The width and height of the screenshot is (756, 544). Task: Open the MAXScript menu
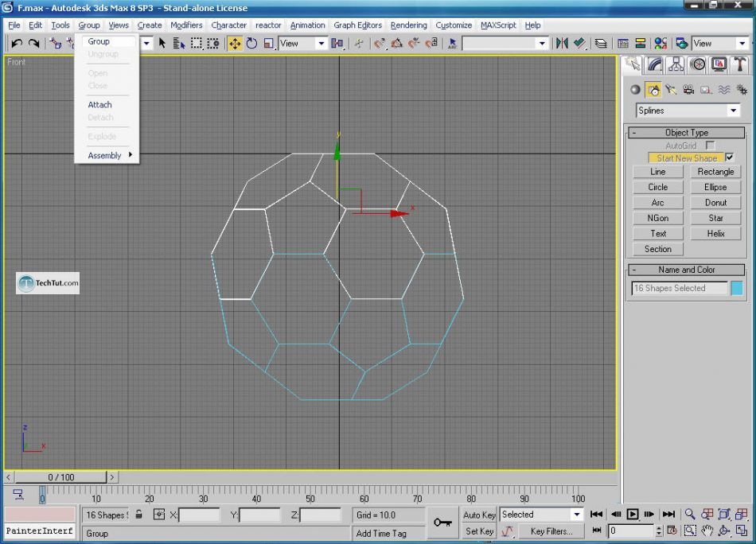pyautogui.click(x=498, y=25)
